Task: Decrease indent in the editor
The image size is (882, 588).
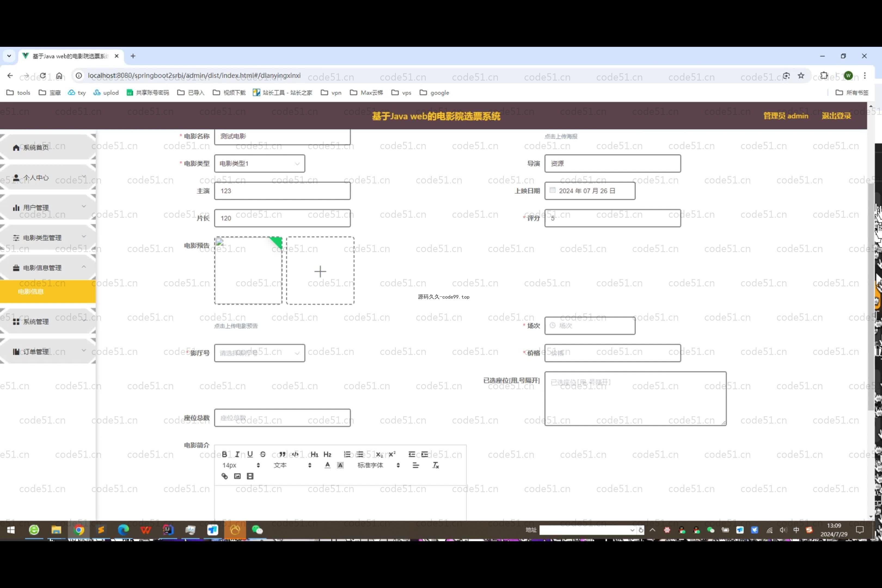Action: [x=412, y=454]
